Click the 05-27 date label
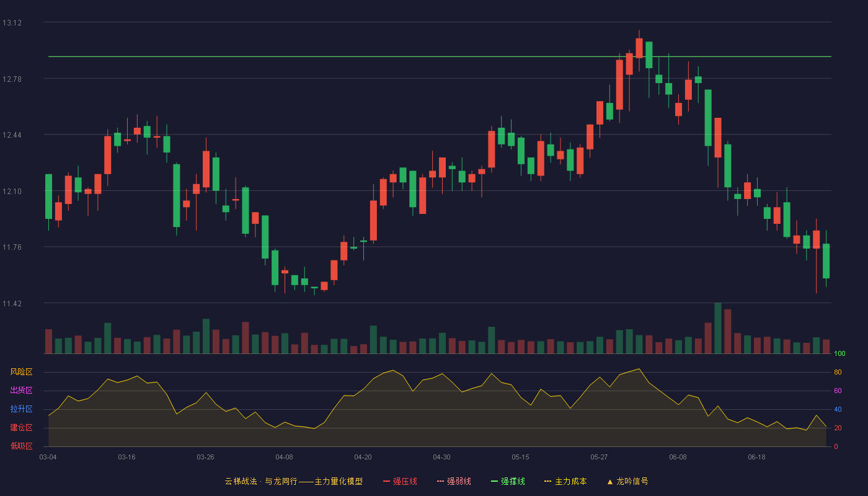 pos(599,457)
